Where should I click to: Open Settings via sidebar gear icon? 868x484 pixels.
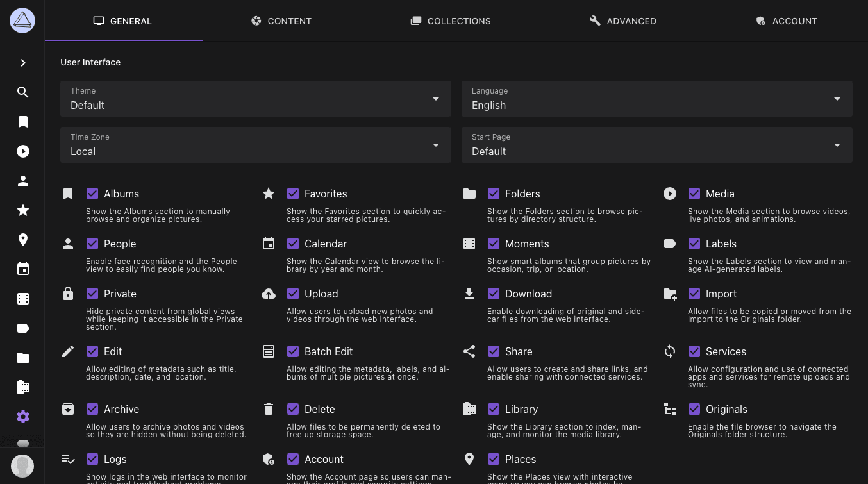pyautogui.click(x=23, y=417)
